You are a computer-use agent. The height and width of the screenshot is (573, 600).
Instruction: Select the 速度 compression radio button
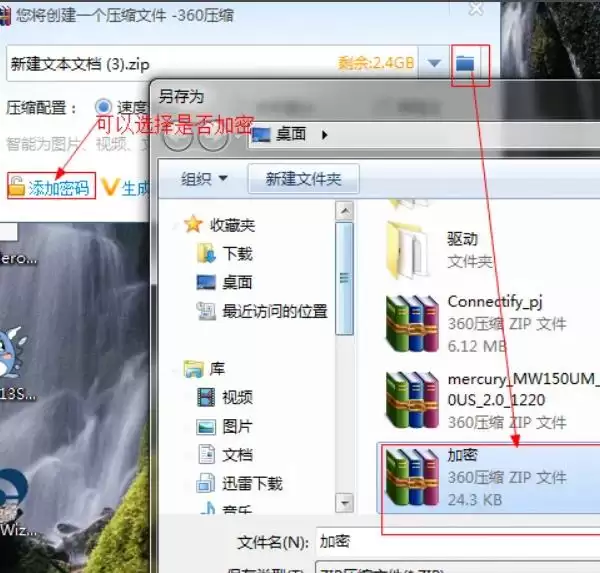pos(103,107)
